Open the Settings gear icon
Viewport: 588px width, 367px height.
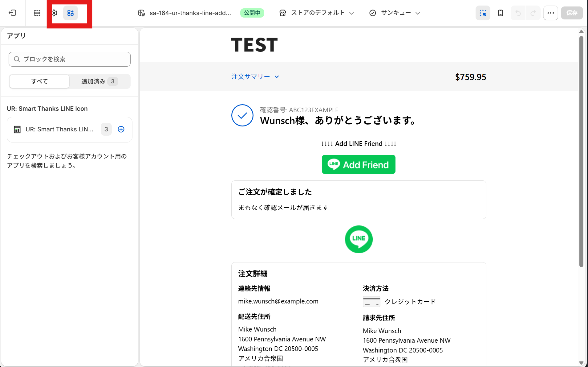tap(54, 13)
